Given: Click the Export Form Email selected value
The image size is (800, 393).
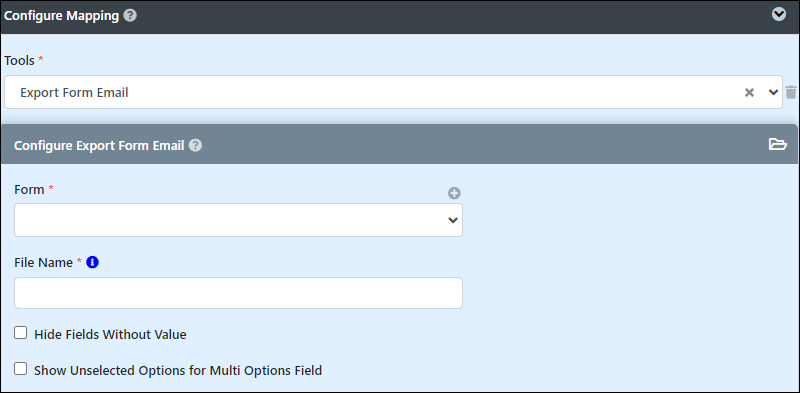Looking at the screenshot, I should click(74, 92).
